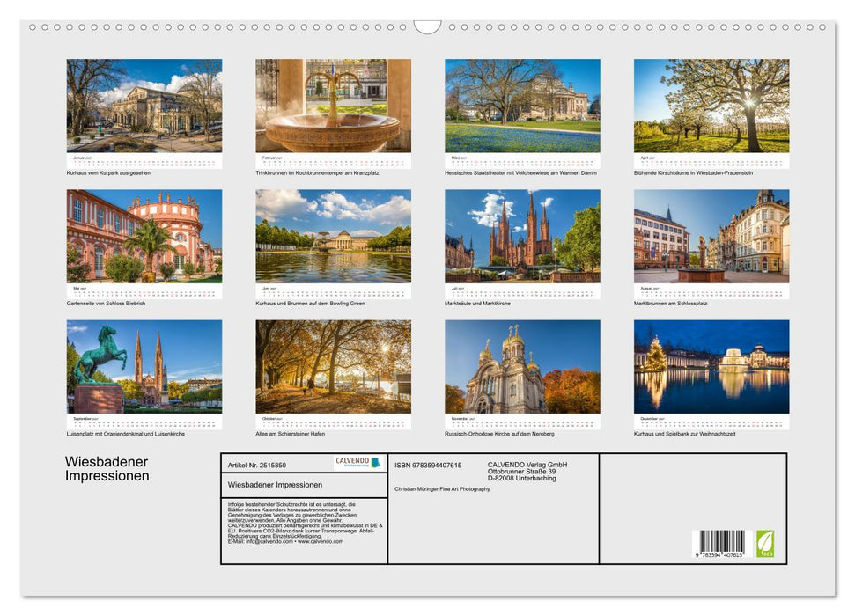Click 'ISBN 9783594407615' text

click(x=428, y=465)
